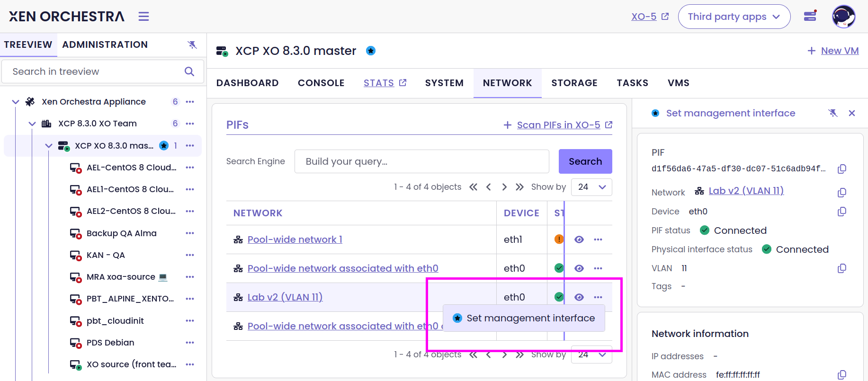Open row actions for Pool-wide network 1

pos(598,239)
